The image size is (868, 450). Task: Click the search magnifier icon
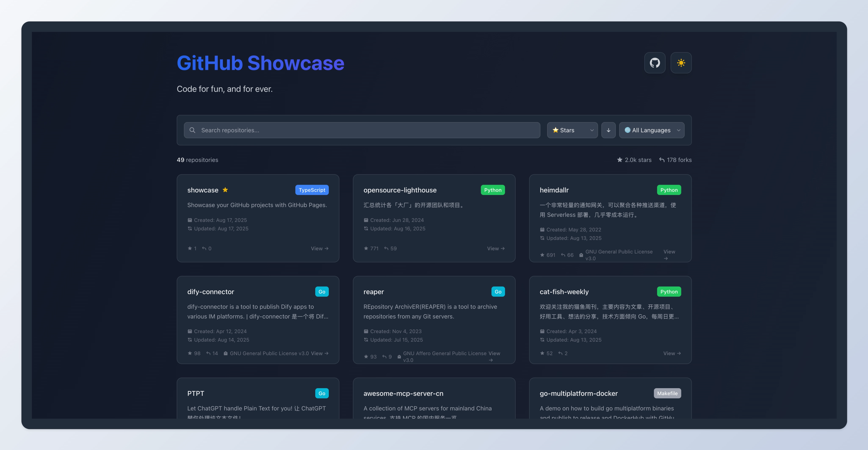click(192, 130)
